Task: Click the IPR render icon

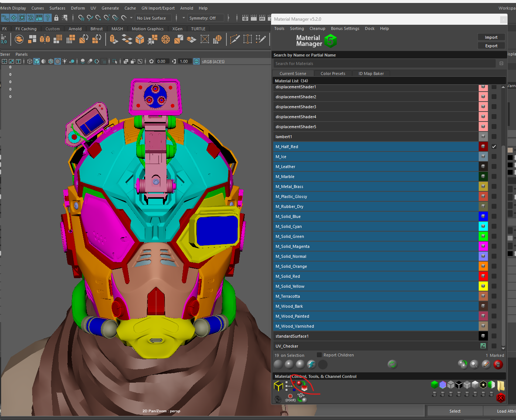Action: pos(262,18)
